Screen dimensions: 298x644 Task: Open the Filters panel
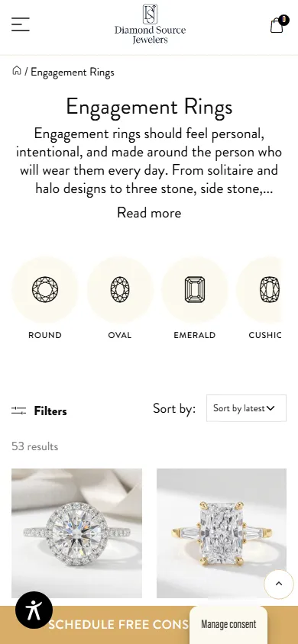[x=39, y=411]
